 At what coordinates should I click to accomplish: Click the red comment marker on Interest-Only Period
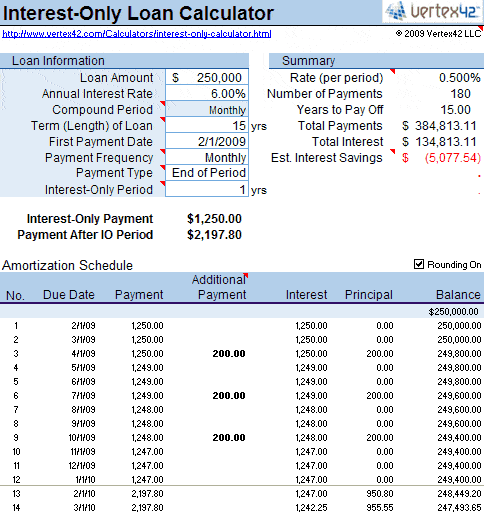pyautogui.click(x=163, y=183)
